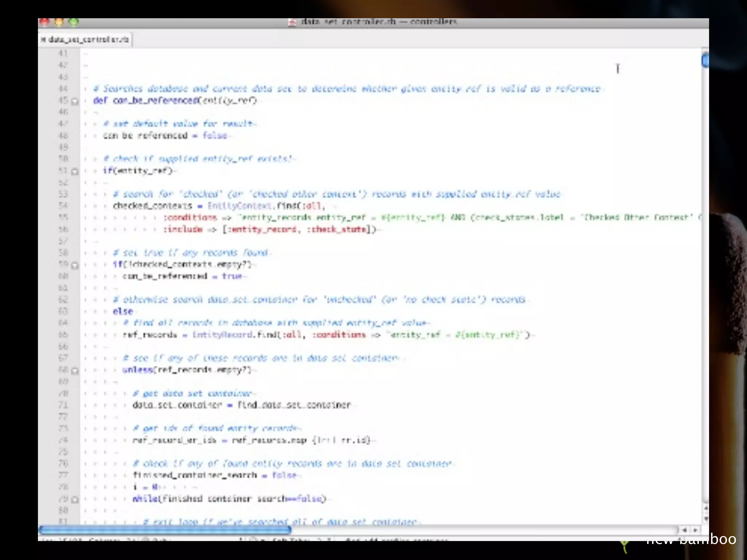Image resolution: width=747 pixels, height=560 pixels.
Task: Close the data_set_controller.rb tab
Action: (43, 39)
